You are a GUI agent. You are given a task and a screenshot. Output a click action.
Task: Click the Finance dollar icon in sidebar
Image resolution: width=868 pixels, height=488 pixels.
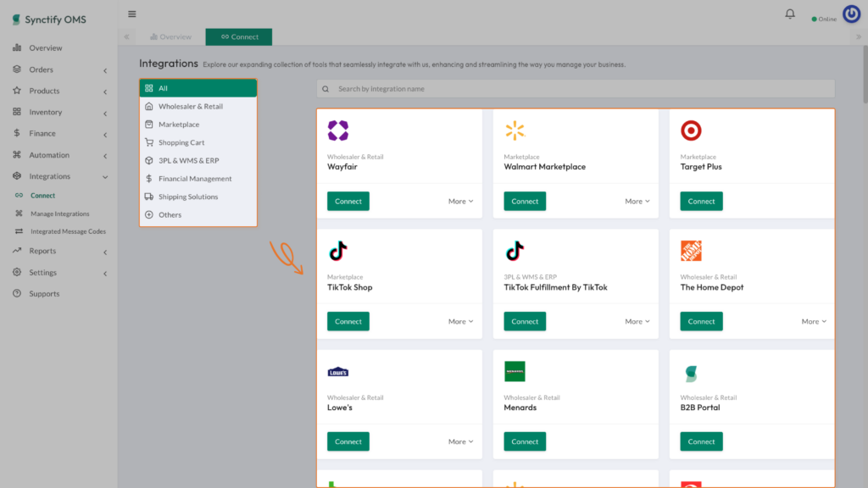click(17, 133)
